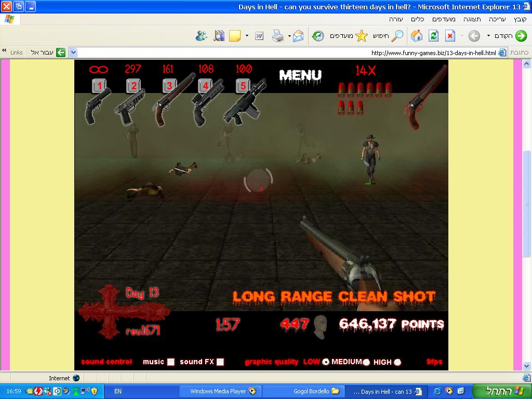Open the עזרה (Help) menu
This screenshot has height=399, width=532.
396,19
